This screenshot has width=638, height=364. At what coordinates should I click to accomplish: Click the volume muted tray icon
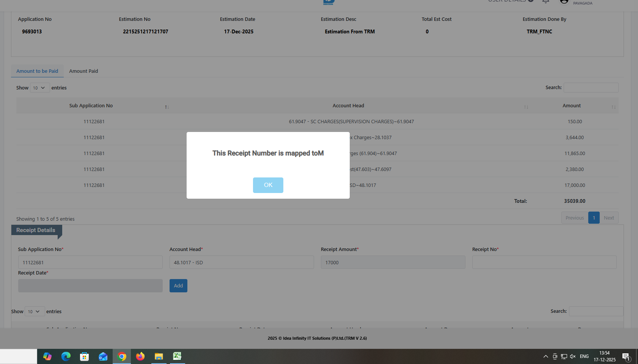573,356
